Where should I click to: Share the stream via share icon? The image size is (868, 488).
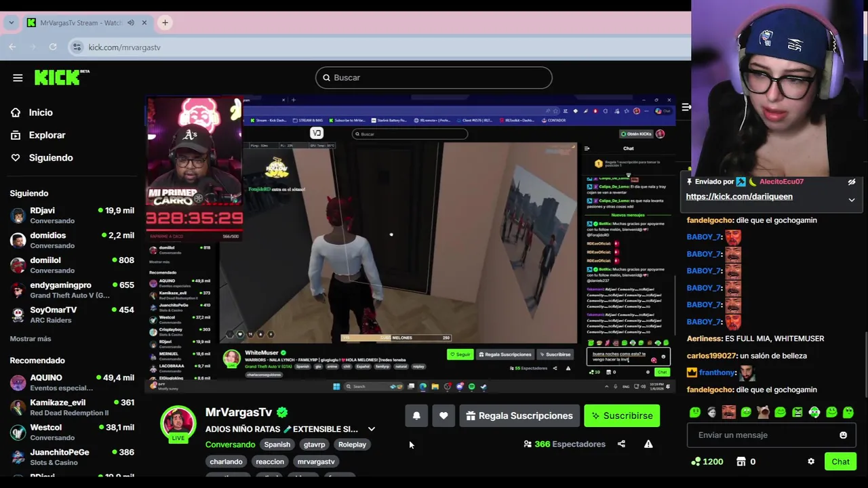coord(621,444)
